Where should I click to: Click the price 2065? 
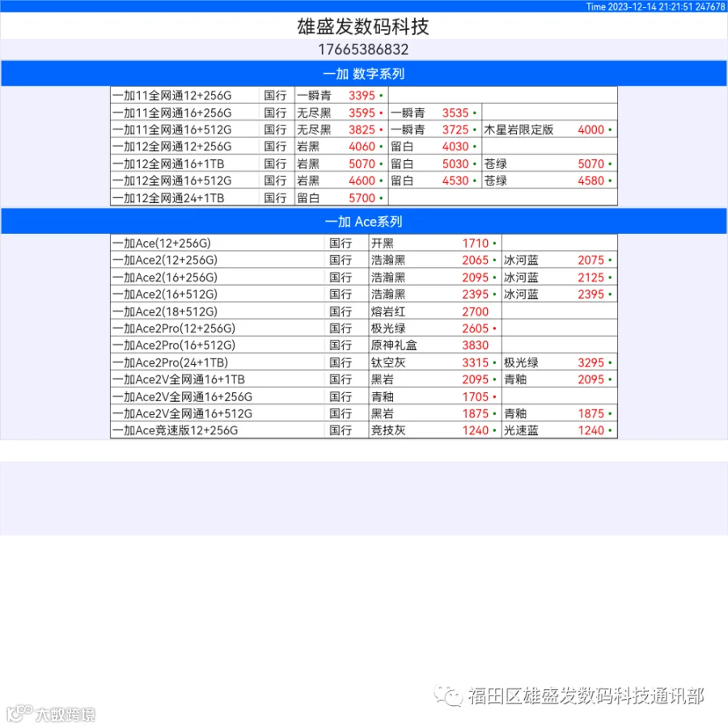(x=476, y=260)
